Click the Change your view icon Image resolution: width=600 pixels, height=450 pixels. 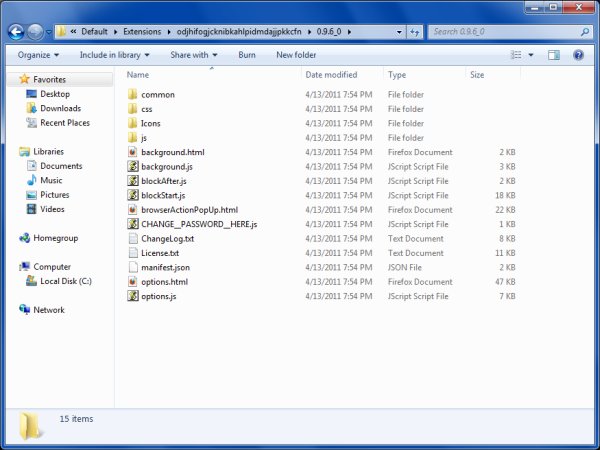516,55
